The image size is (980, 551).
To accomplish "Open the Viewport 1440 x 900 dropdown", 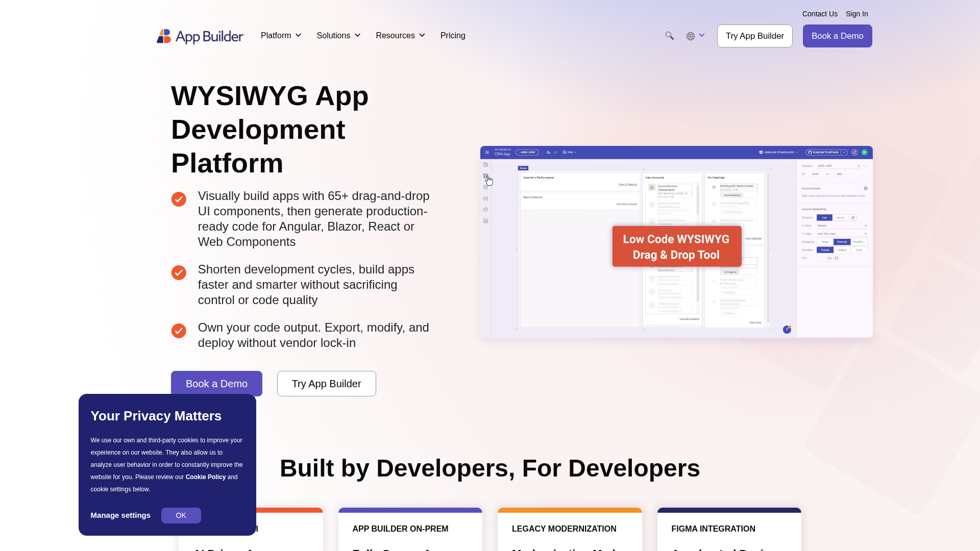I will [x=838, y=166].
